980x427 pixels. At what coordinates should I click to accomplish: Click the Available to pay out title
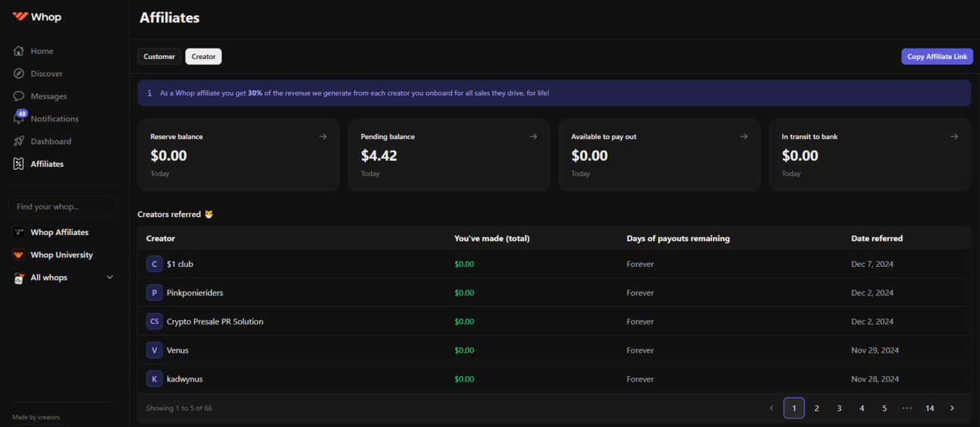pyautogui.click(x=604, y=137)
